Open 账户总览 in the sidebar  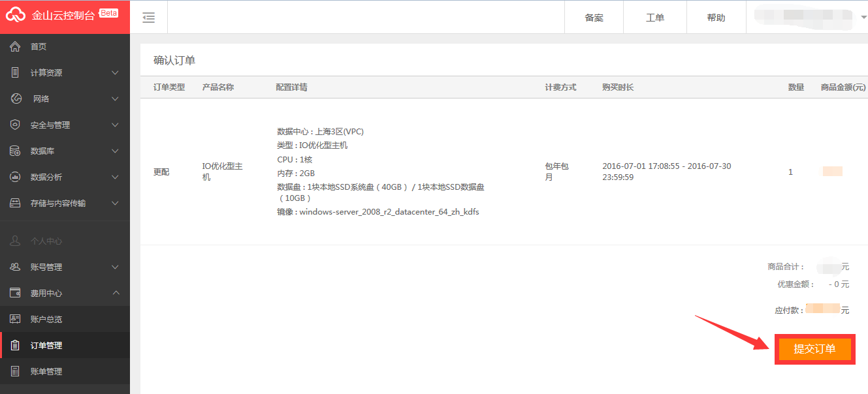point(46,319)
